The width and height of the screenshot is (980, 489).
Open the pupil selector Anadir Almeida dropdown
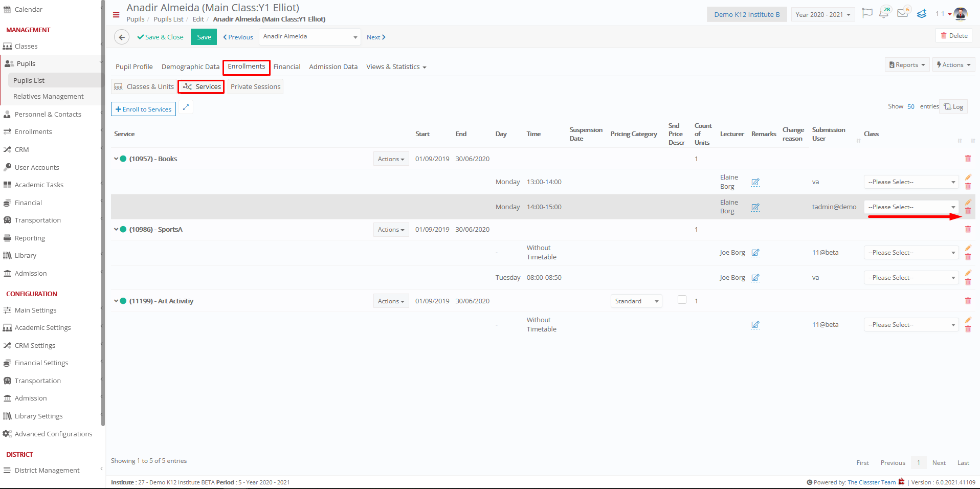coord(310,37)
